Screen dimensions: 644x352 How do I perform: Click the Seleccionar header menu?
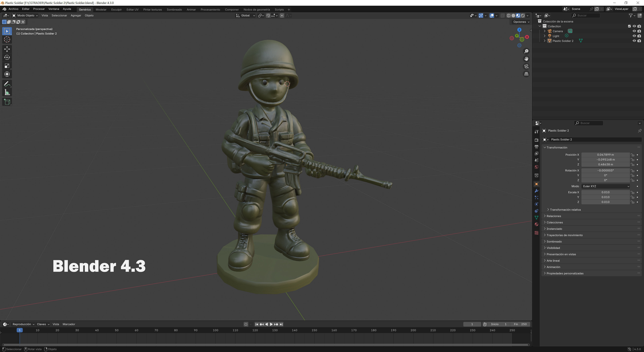click(59, 15)
